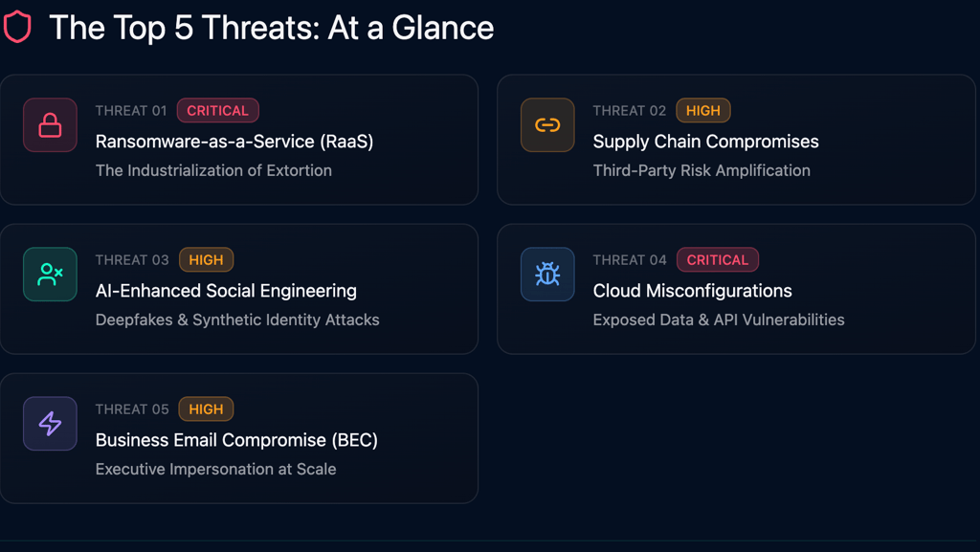Select the Business Email Compromise (BEC) title
This screenshot has height=552, width=980.
[236, 440]
